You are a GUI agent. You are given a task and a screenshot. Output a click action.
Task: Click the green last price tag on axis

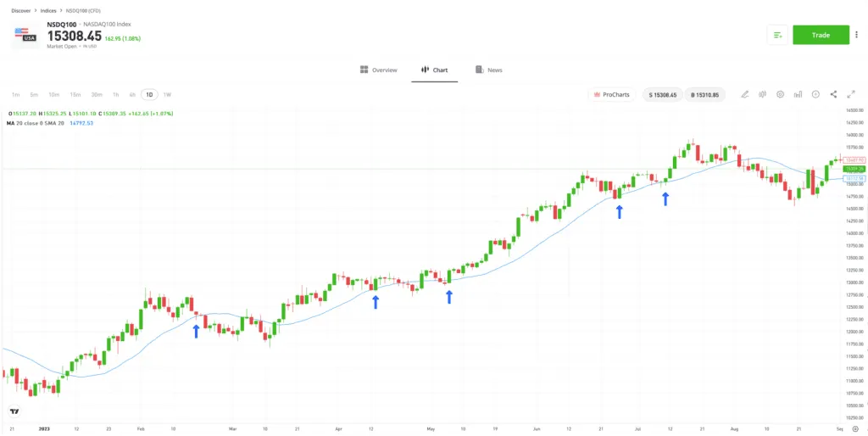(x=853, y=169)
